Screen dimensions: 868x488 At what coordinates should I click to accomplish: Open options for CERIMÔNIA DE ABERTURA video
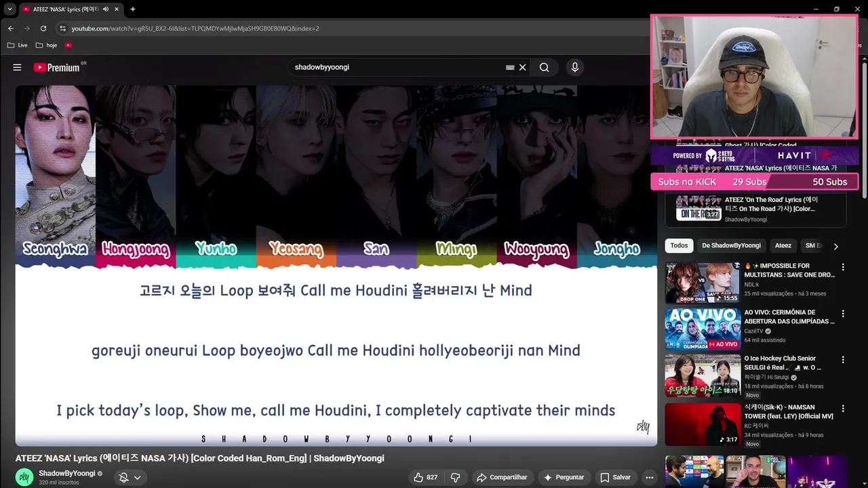tap(843, 314)
